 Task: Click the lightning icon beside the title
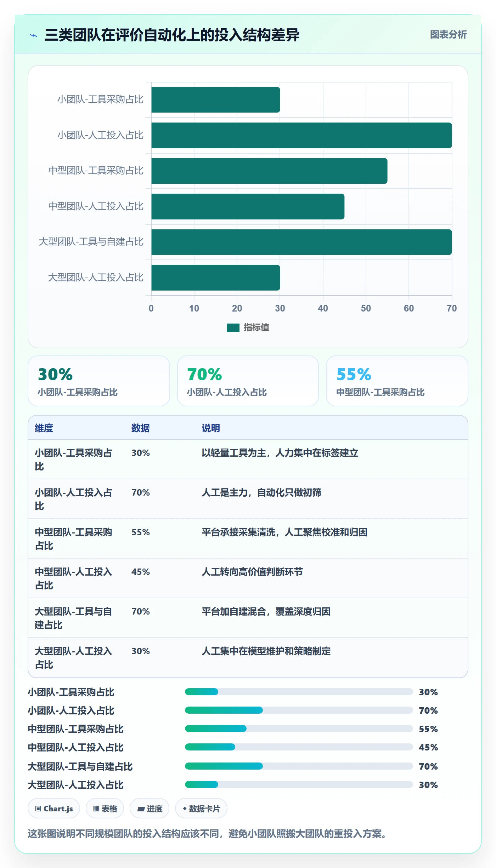tap(34, 35)
